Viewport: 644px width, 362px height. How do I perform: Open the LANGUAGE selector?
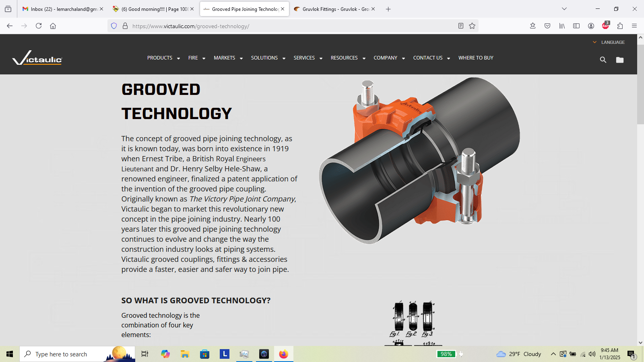[609, 42]
